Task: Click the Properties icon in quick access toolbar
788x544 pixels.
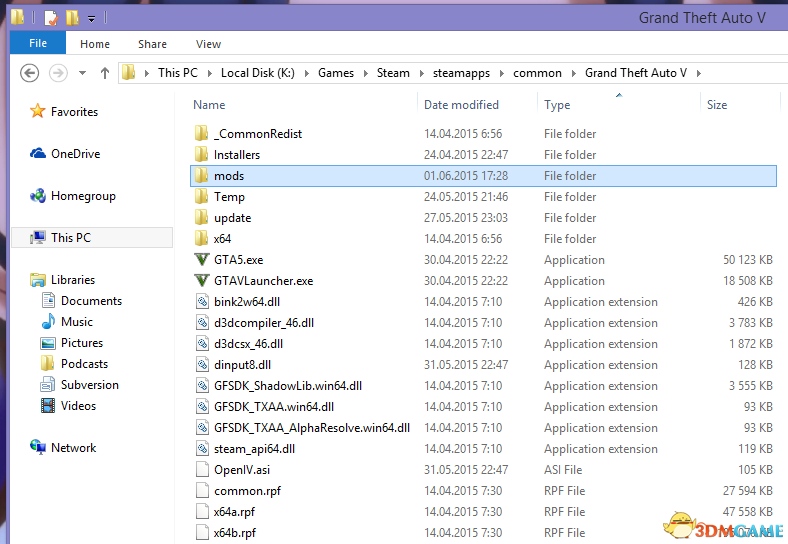Action: click(51, 19)
